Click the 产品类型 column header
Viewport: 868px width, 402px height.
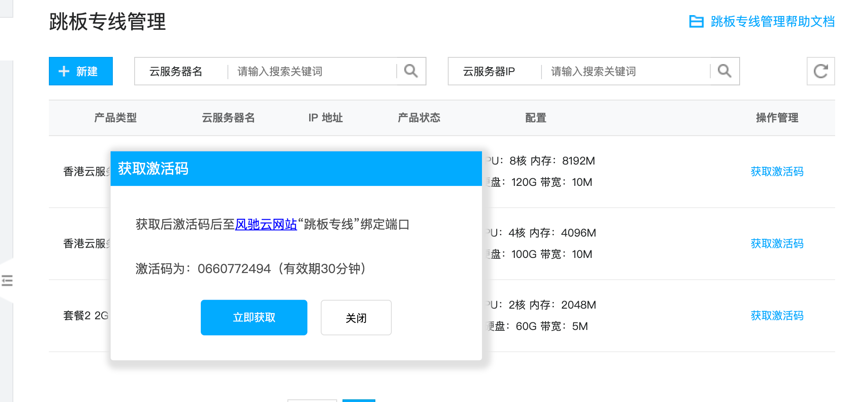point(115,118)
